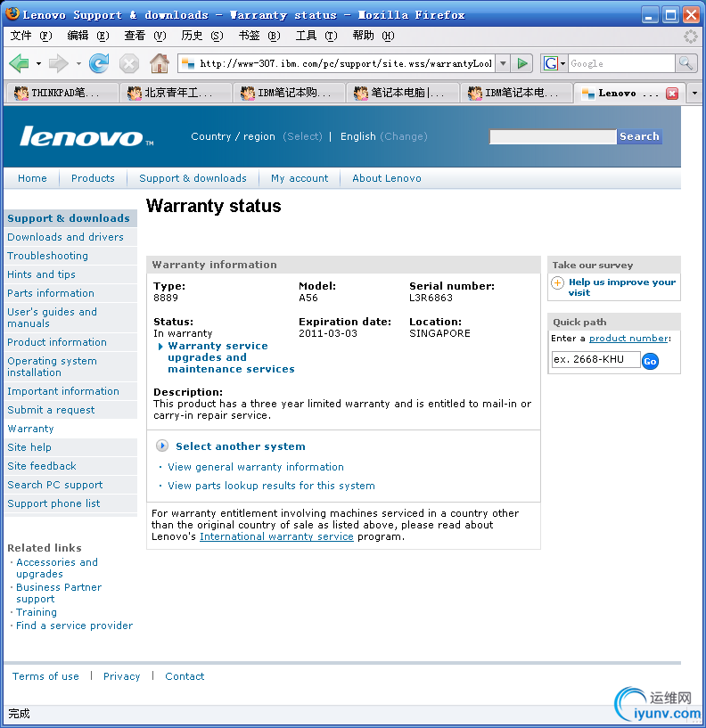
Task: Click View parts lookup results link
Action: tap(271, 486)
